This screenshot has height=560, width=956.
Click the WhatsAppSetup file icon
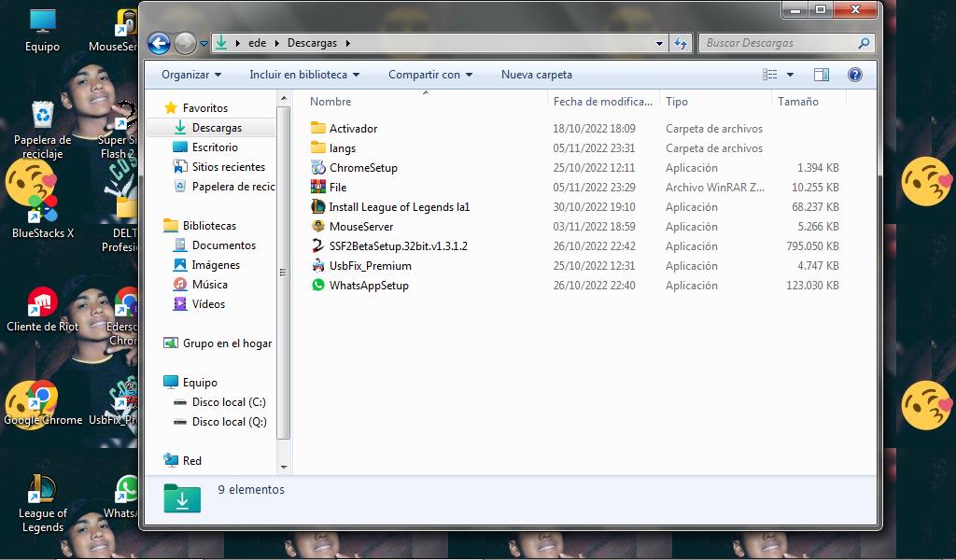[x=318, y=286]
